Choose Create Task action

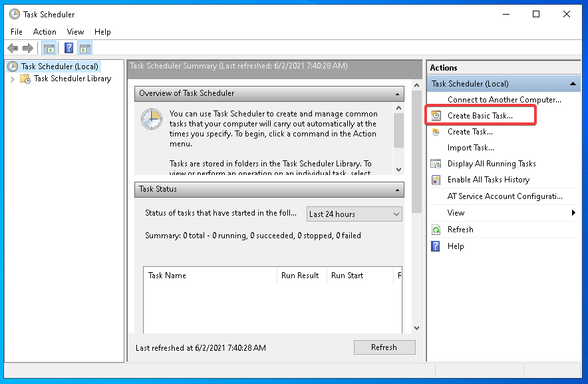(470, 132)
